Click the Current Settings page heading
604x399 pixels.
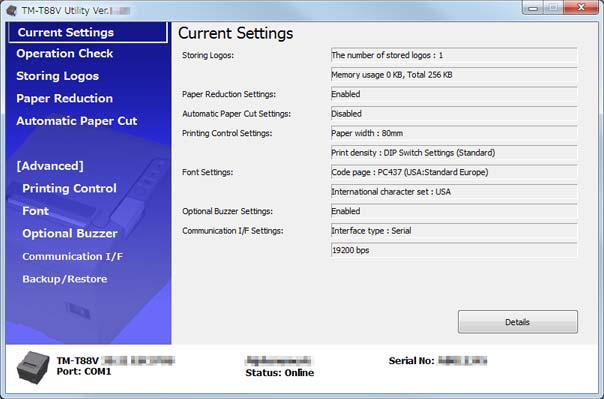click(235, 33)
